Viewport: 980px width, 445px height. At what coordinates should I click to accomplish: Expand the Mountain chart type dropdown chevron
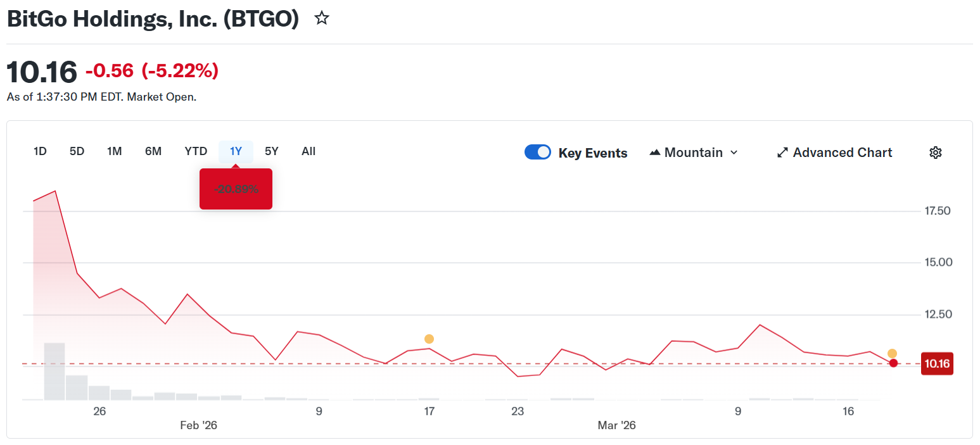pyautogui.click(x=734, y=153)
